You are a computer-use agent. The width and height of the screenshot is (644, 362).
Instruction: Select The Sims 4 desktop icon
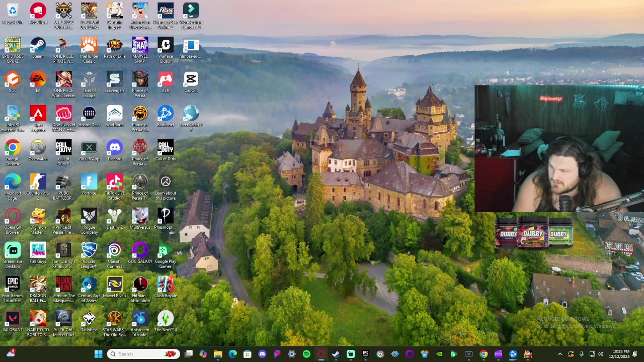pyautogui.click(x=166, y=322)
